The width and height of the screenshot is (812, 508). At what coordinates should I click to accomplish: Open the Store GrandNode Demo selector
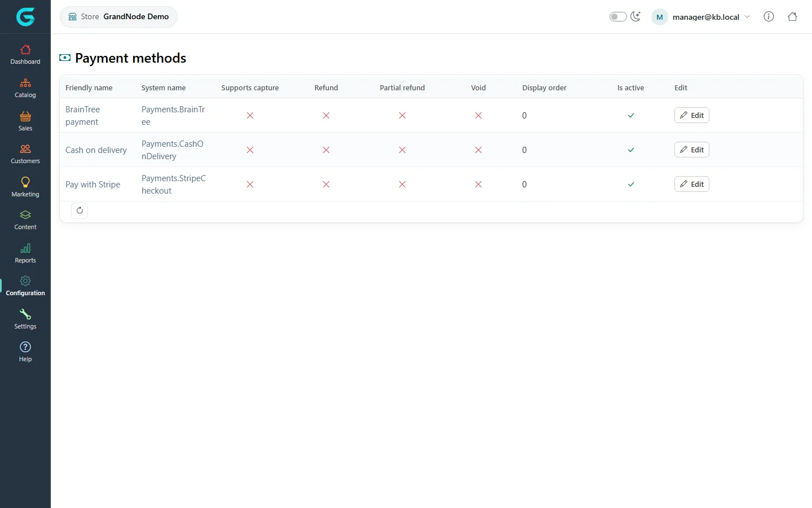coord(118,16)
